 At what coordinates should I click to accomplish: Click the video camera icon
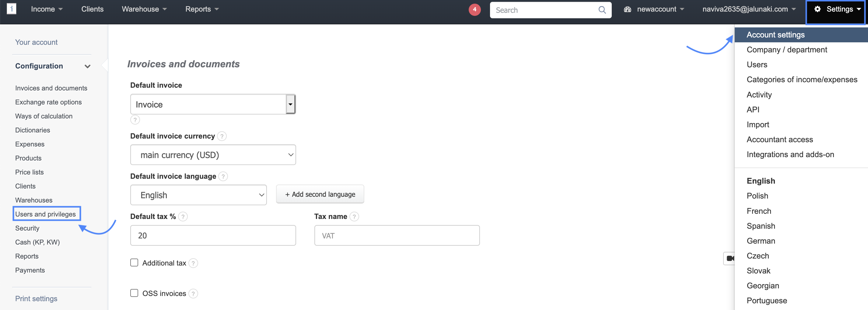[730, 259]
